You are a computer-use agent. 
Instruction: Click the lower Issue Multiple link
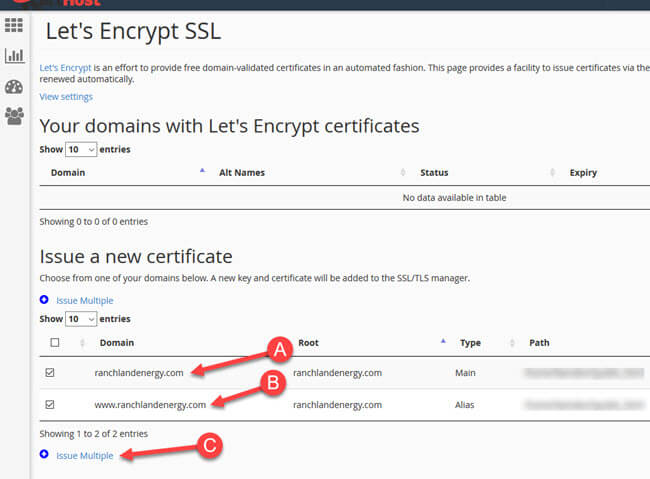click(85, 455)
